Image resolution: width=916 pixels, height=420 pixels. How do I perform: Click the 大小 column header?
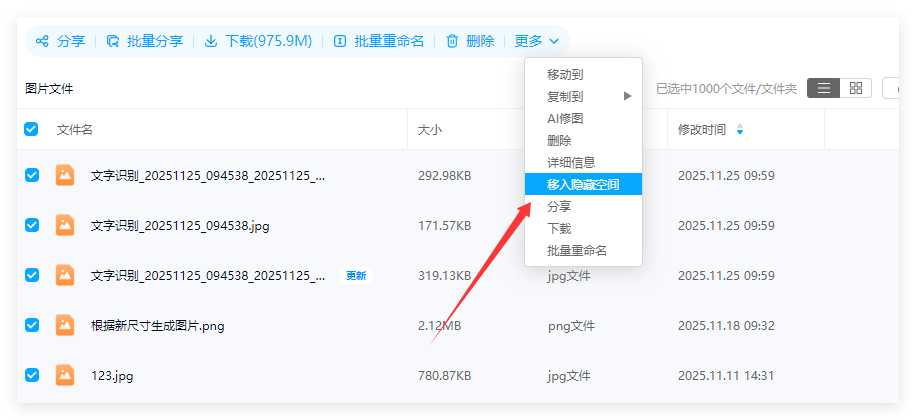pyautogui.click(x=430, y=129)
